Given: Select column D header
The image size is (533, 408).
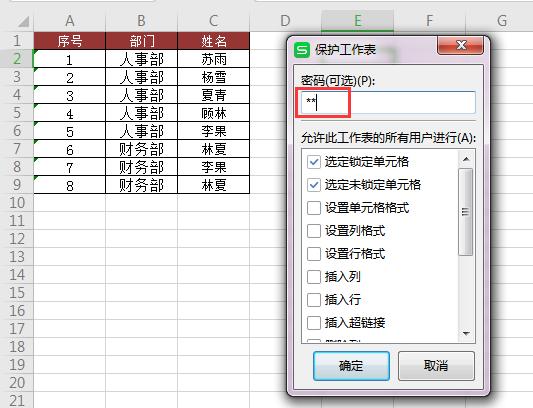Looking at the screenshot, I should pyautogui.click(x=286, y=21).
